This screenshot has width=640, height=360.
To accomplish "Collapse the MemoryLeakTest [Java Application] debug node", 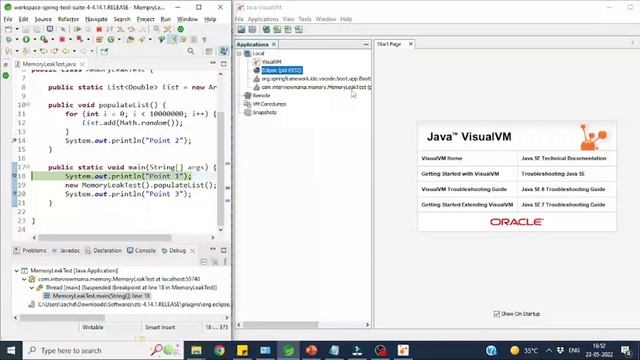I will coord(17,271).
